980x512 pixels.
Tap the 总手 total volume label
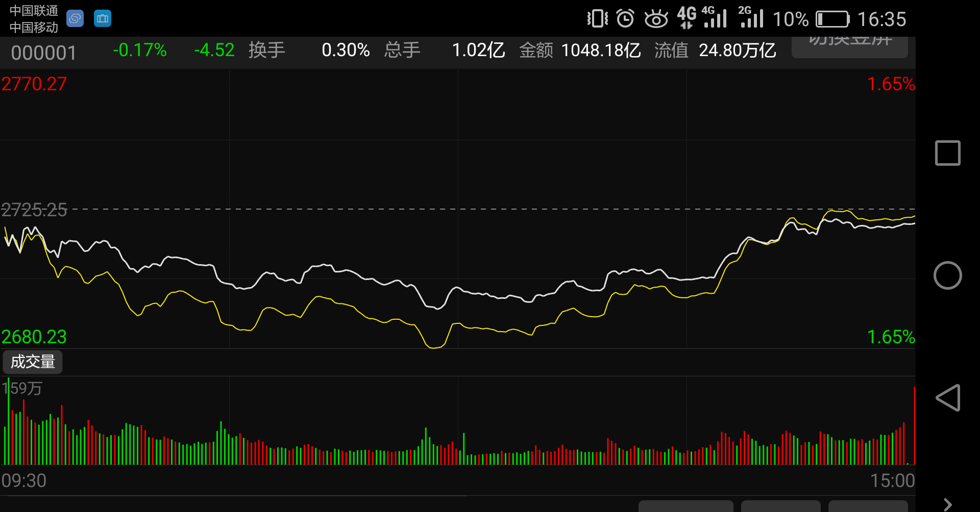[402, 50]
